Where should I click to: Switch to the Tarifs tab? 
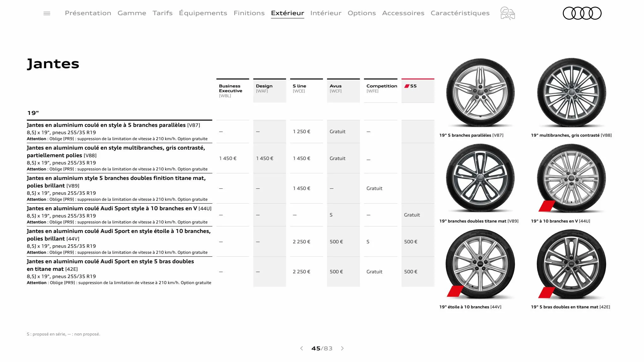tap(163, 13)
